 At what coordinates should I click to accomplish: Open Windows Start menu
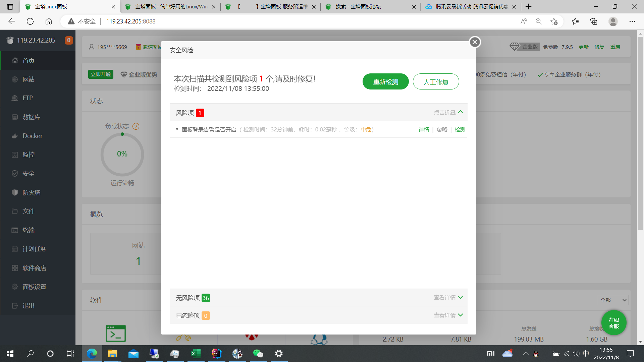point(10,354)
